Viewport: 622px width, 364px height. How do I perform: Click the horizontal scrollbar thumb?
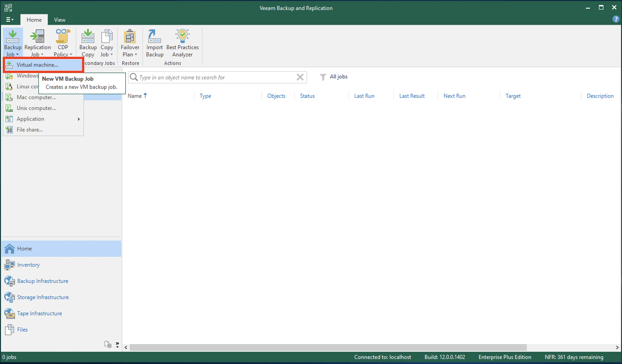click(x=328, y=348)
